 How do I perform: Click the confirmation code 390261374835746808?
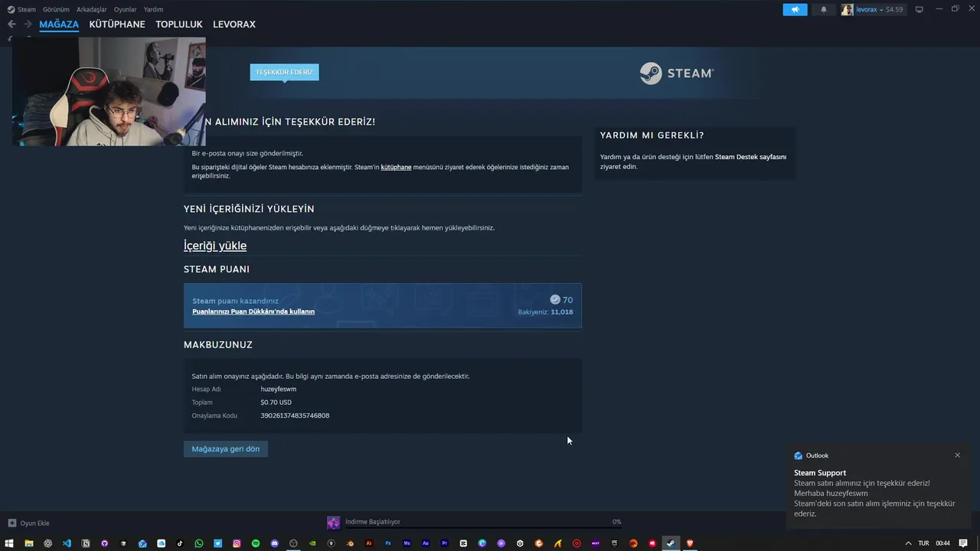(x=295, y=416)
